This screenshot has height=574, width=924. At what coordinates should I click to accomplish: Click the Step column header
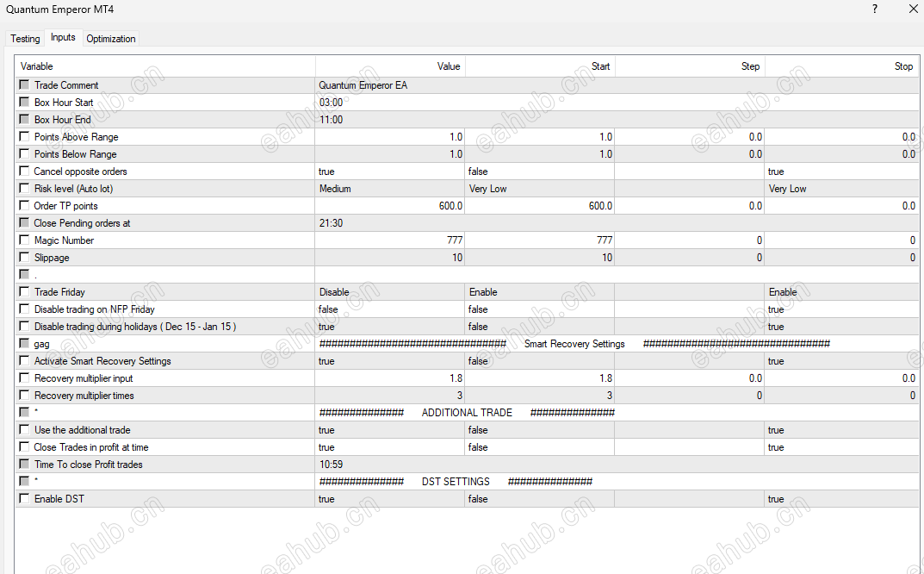click(690, 66)
